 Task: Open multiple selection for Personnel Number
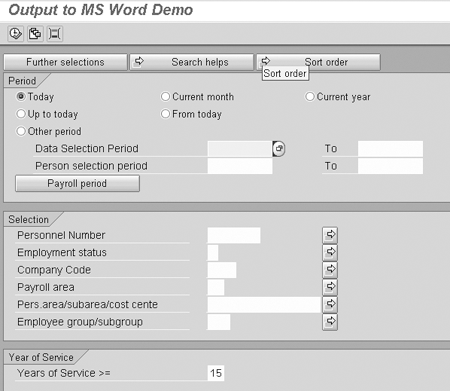click(330, 235)
